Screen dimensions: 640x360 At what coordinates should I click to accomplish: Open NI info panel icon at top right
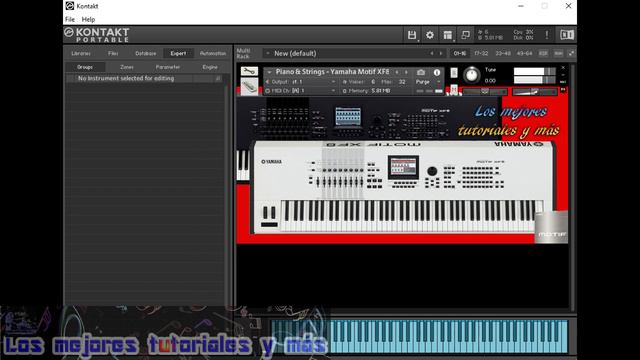(x=567, y=35)
